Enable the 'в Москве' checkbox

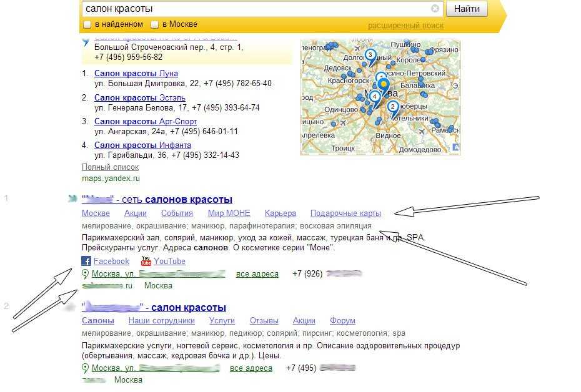coord(154,24)
